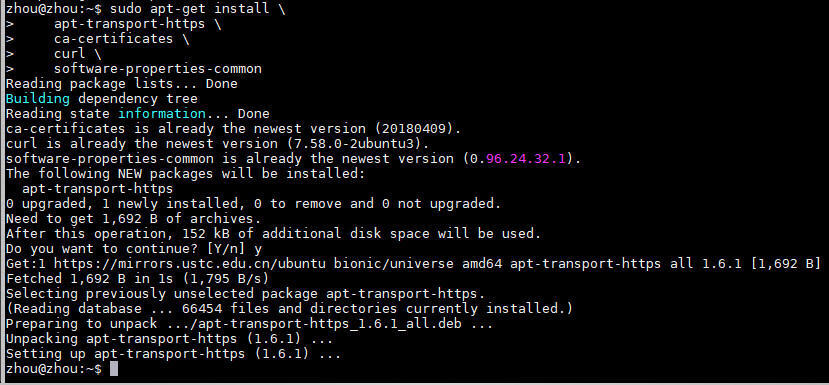This screenshot has height=385, width=829.
Task: Click the "Reading package lists... Done" line
Action: (122, 84)
